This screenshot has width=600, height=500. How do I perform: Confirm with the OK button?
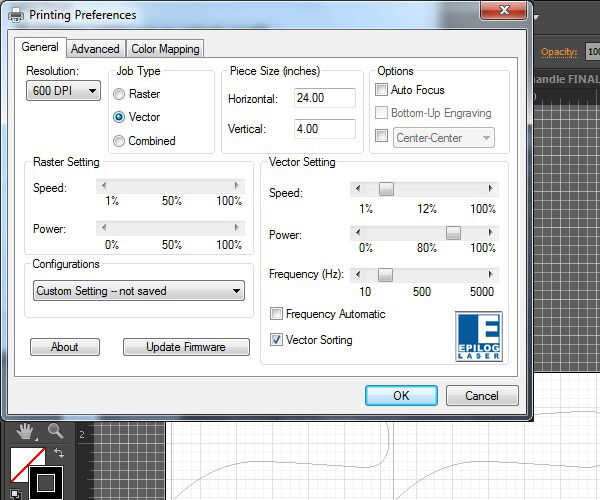coord(401,396)
